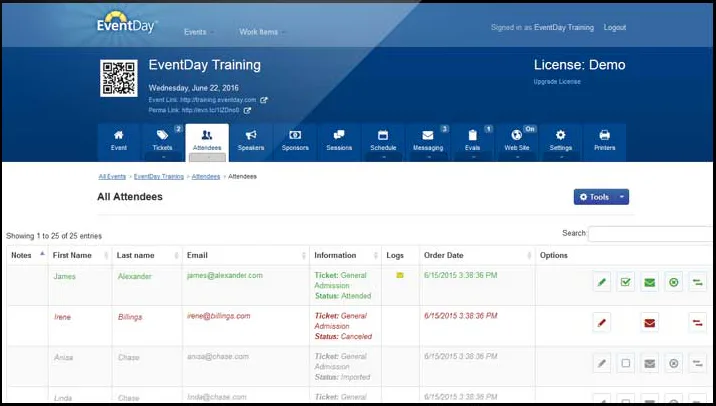716x406 pixels.
Task: Cancel Anisa Chase with circle-x icon
Action: (x=674, y=364)
